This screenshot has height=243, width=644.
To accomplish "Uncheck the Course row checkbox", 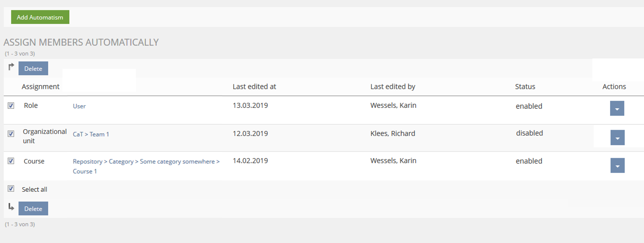I will click(x=11, y=161).
